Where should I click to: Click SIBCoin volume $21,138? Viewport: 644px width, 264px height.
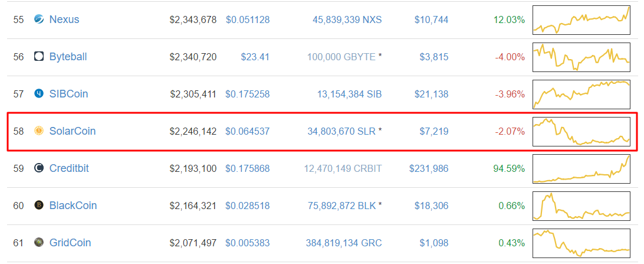pos(432,94)
